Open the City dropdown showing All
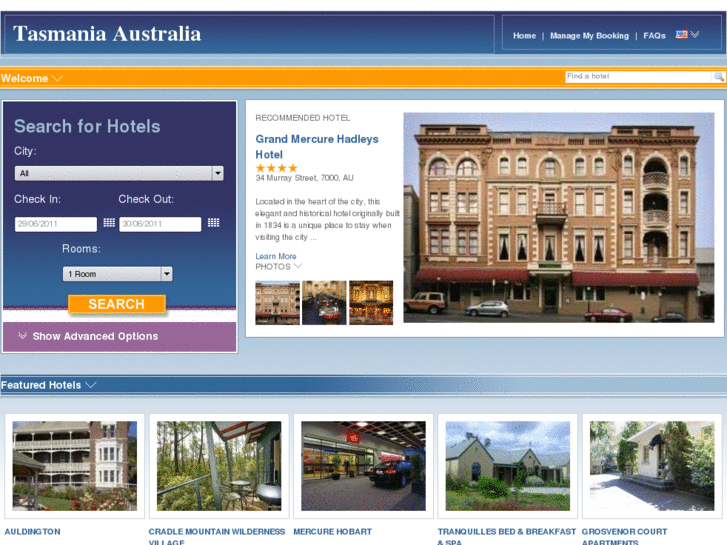 pos(119,173)
